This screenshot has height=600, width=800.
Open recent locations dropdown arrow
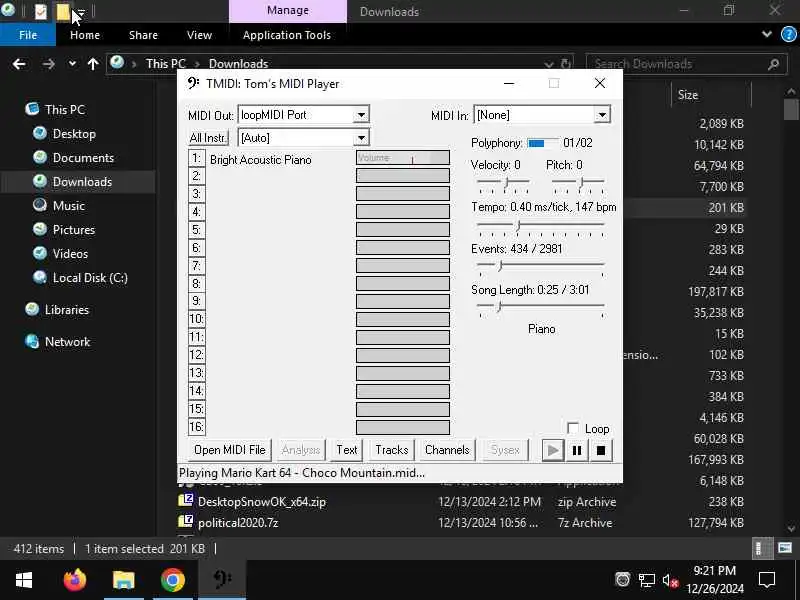72,64
